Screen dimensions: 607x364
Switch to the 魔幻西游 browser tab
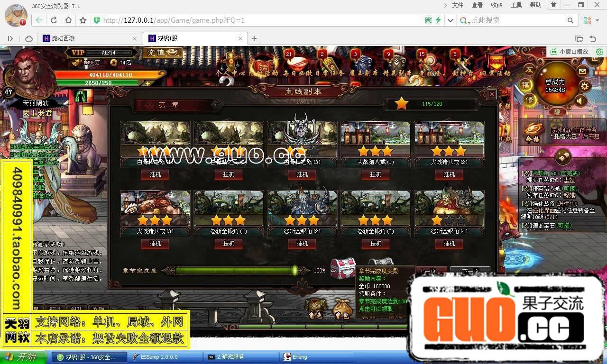coord(89,38)
